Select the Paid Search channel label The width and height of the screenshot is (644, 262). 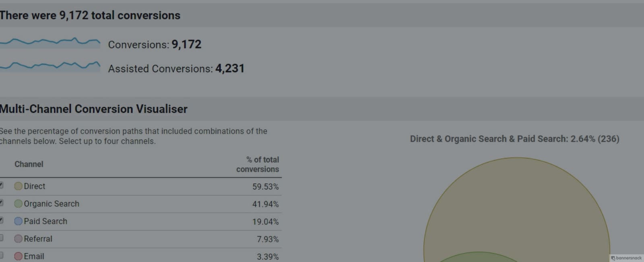pos(45,221)
